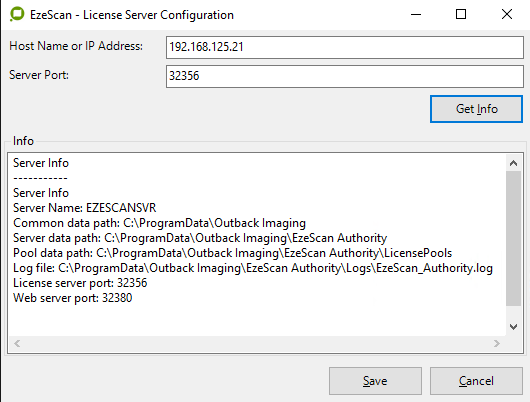The height and width of the screenshot is (402, 530).
Task: Save the license server settings
Action: coord(375,381)
